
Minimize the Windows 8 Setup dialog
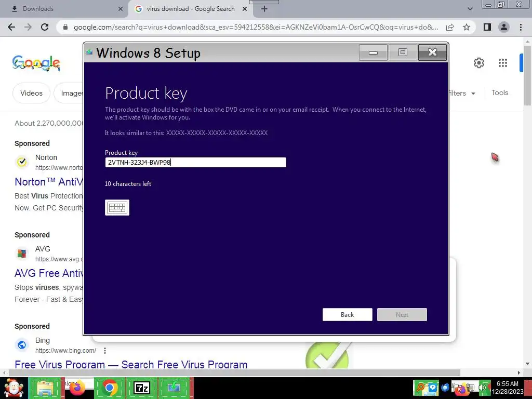tap(373, 52)
